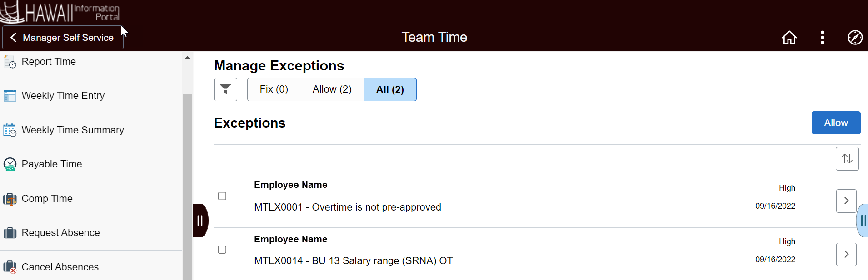Screen dimensions: 868x280
Task: Check the MTLX0001 overtime exception checkbox
Action: coord(222,196)
